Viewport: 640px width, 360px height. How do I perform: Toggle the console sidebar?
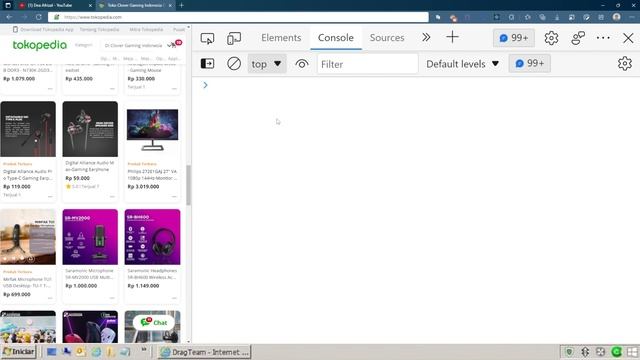pyautogui.click(x=207, y=64)
